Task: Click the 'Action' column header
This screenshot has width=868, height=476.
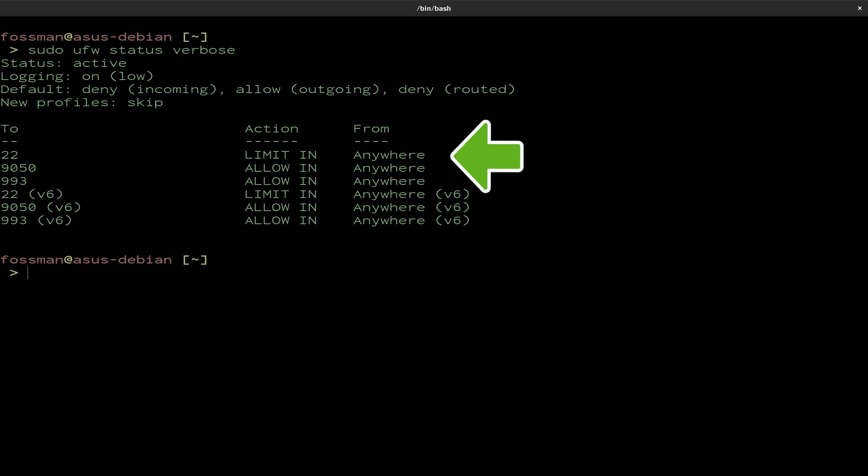Action: pyautogui.click(x=272, y=129)
